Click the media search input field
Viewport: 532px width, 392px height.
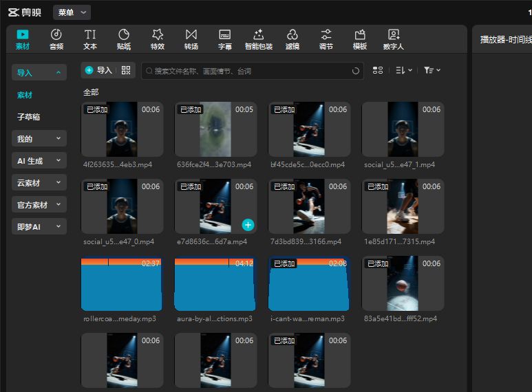248,71
